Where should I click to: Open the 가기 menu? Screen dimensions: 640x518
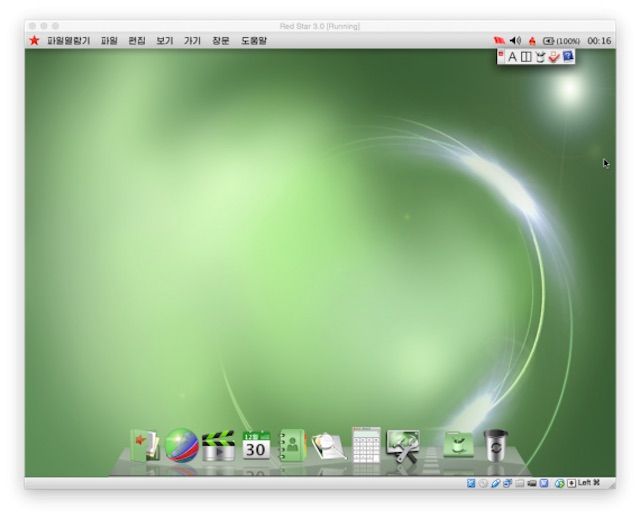(x=192, y=41)
